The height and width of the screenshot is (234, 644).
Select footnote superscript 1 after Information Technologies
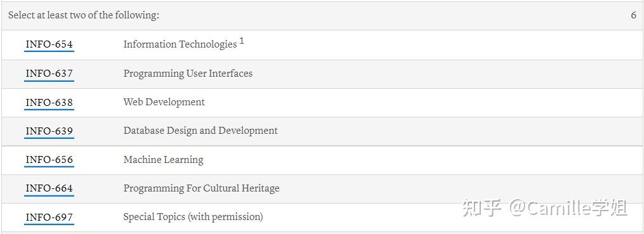click(242, 41)
